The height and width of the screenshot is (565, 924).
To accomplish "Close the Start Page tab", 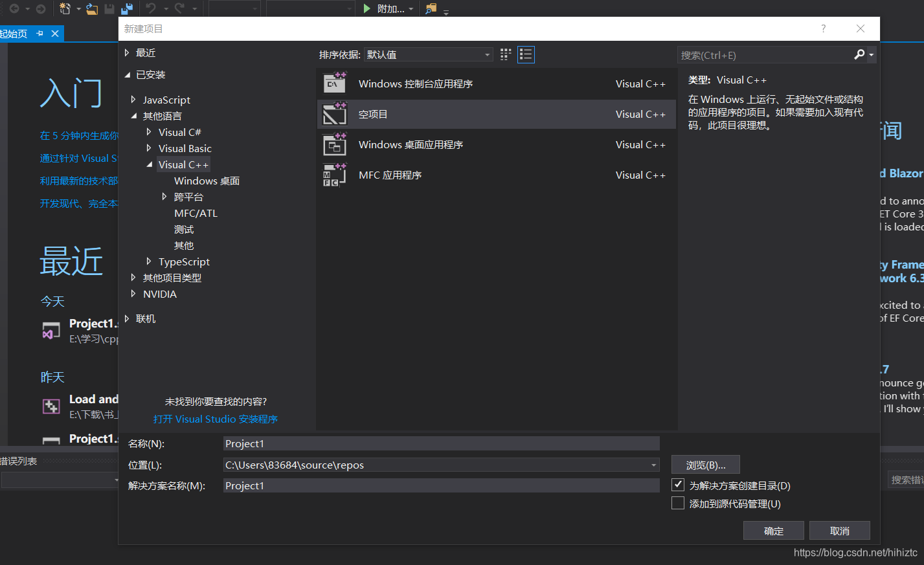I will click(x=55, y=34).
